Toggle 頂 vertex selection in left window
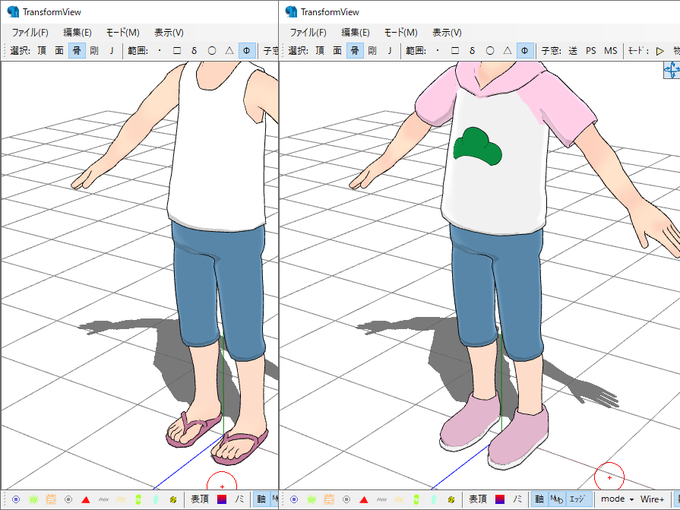This screenshot has width=680, height=510. coord(42,51)
